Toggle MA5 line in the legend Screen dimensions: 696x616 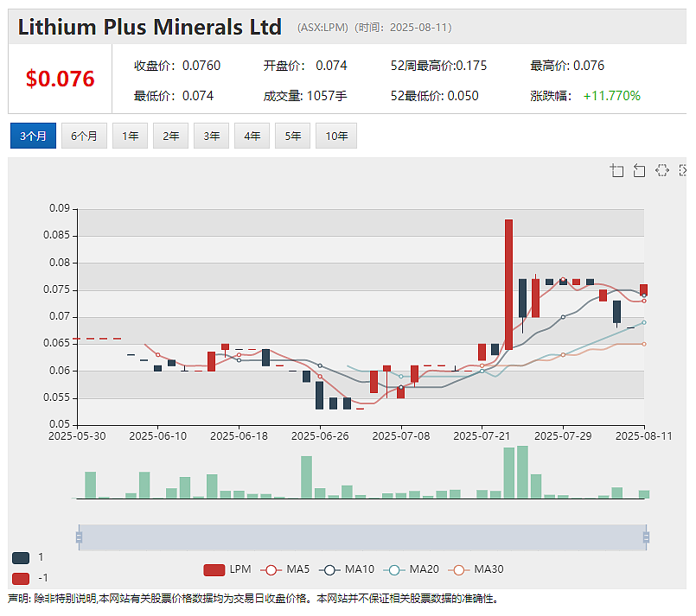pyautogui.click(x=284, y=569)
